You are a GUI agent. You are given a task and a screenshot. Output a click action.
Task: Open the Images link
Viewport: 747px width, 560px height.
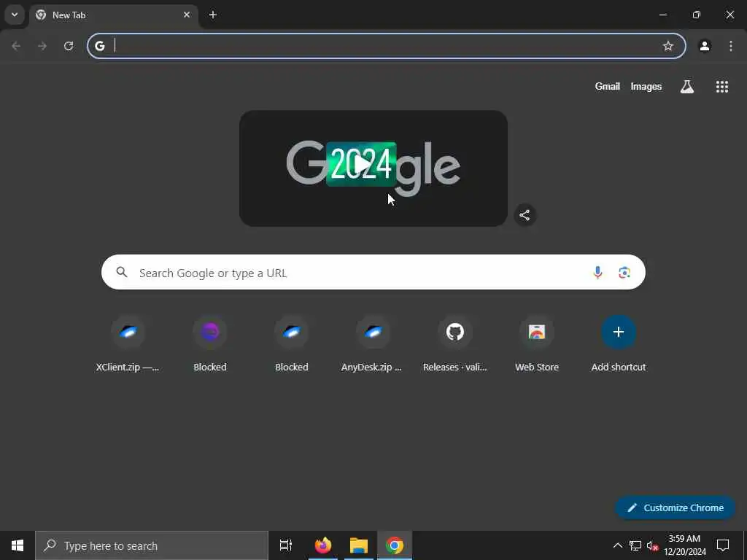coord(646,86)
